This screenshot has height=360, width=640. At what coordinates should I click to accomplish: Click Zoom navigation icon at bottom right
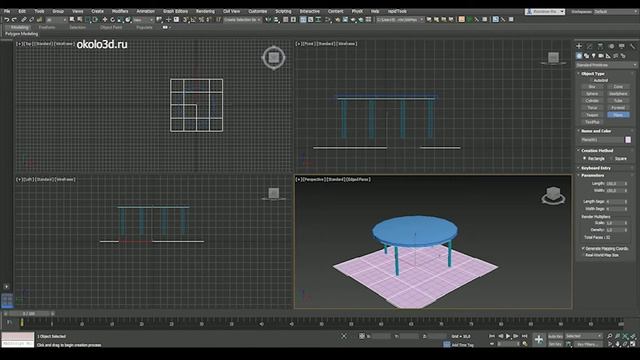coord(609,336)
